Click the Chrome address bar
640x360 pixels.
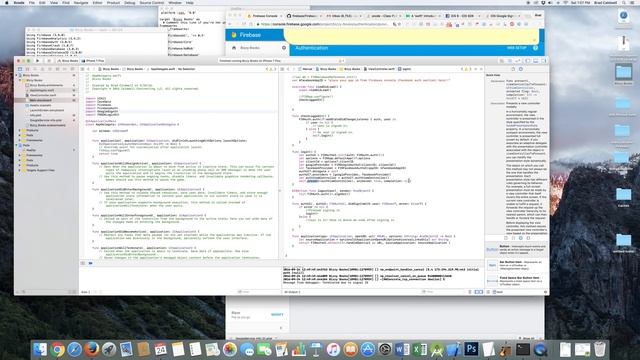(x=327, y=24)
